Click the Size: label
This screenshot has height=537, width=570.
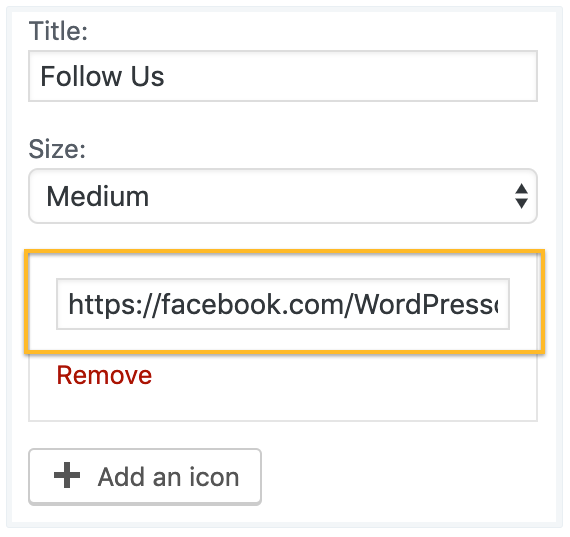(x=57, y=149)
